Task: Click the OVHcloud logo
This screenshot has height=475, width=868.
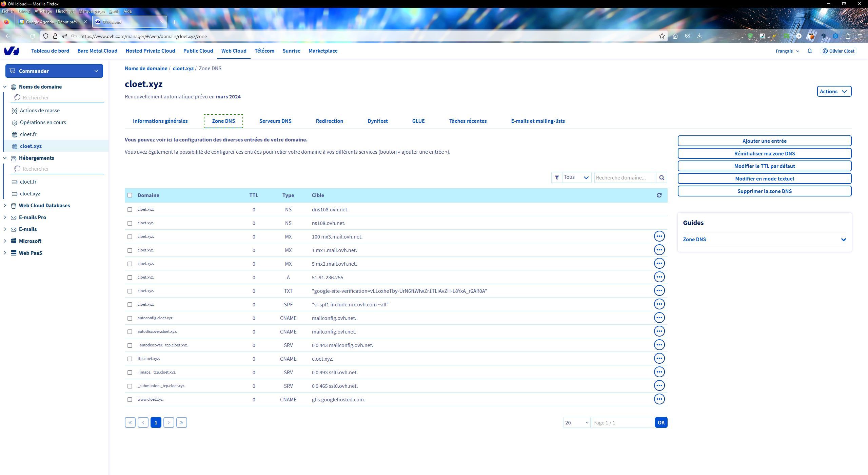Action: 12,51
